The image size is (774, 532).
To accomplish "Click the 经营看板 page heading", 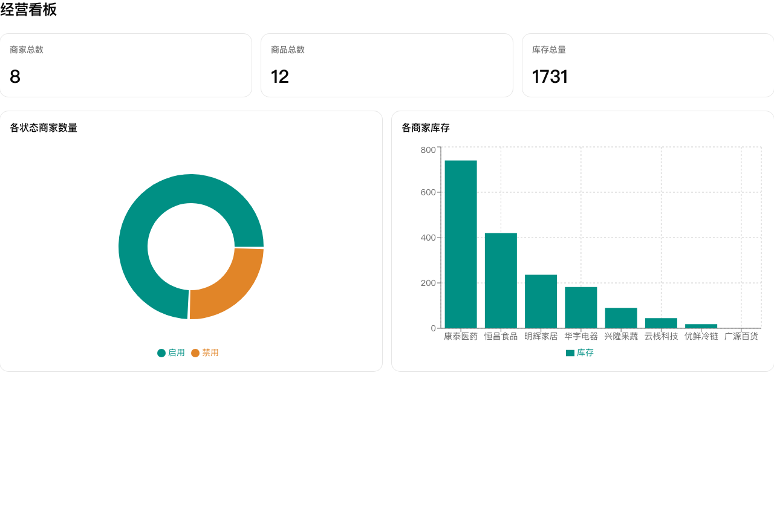I will click(28, 10).
